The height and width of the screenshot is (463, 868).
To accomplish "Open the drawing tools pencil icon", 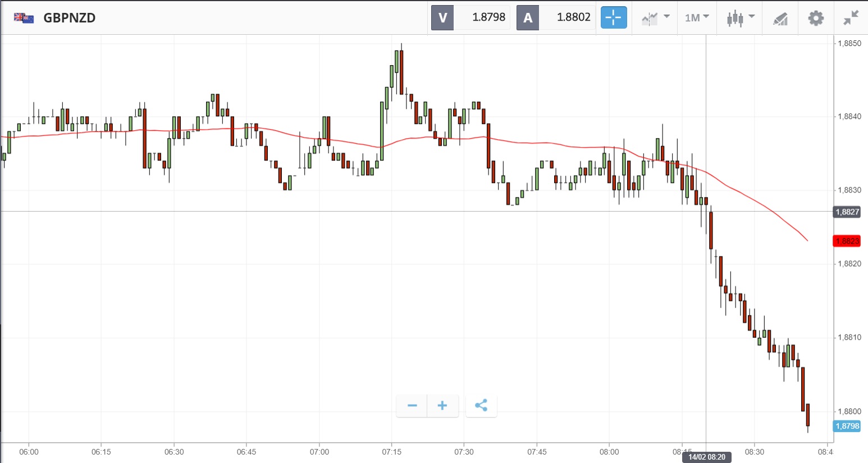I will 780,19.
